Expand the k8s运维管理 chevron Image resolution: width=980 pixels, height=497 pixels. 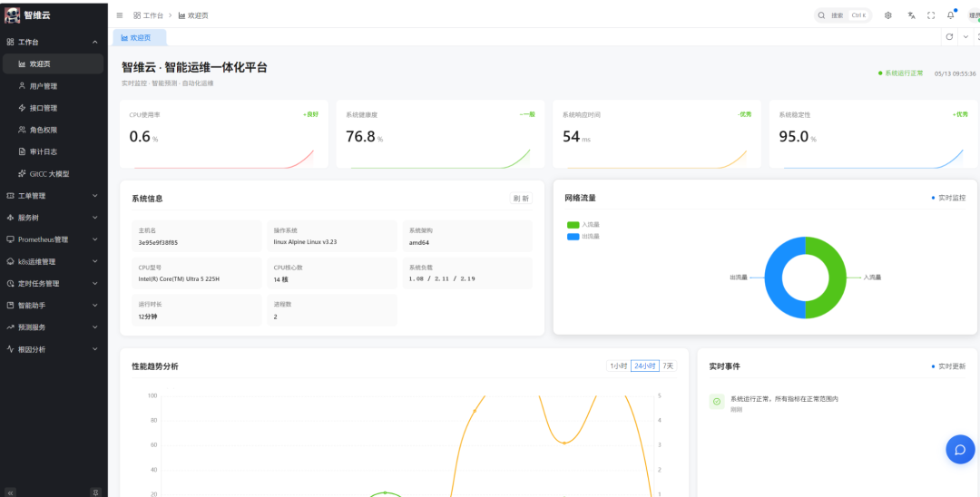point(95,261)
